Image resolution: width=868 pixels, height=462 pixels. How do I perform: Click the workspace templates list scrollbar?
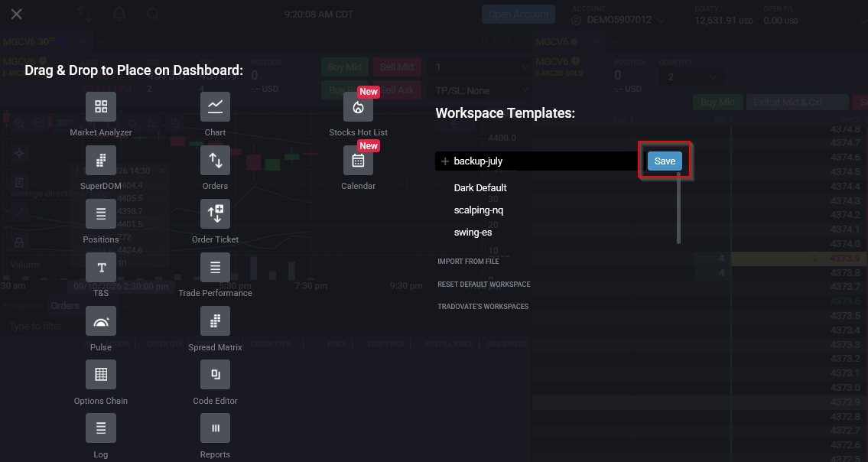coord(678,208)
